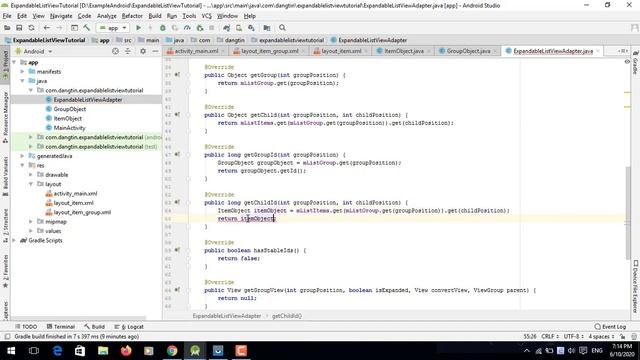Click the Search Everywhere magnifier icon
This screenshot has height=360, width=640.
(x=282, y=28)
